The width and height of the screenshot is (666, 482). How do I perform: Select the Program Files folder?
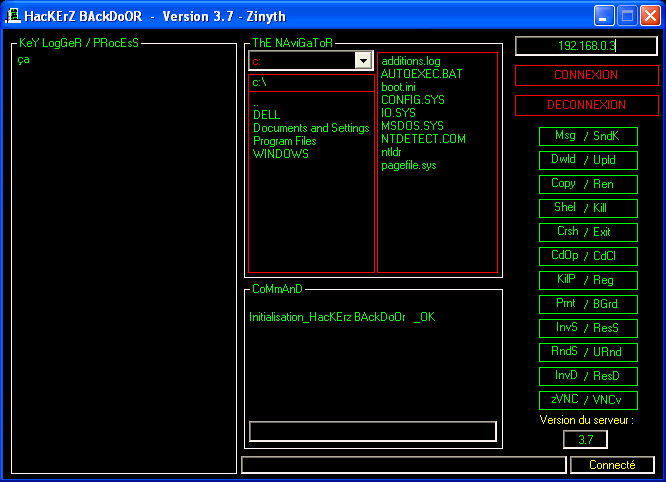285,141
